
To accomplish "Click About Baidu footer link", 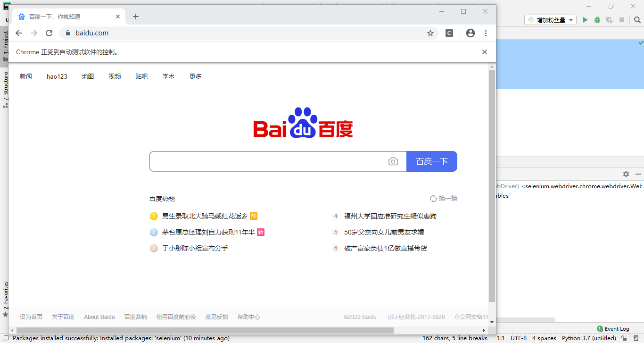I will click(99, 317).
